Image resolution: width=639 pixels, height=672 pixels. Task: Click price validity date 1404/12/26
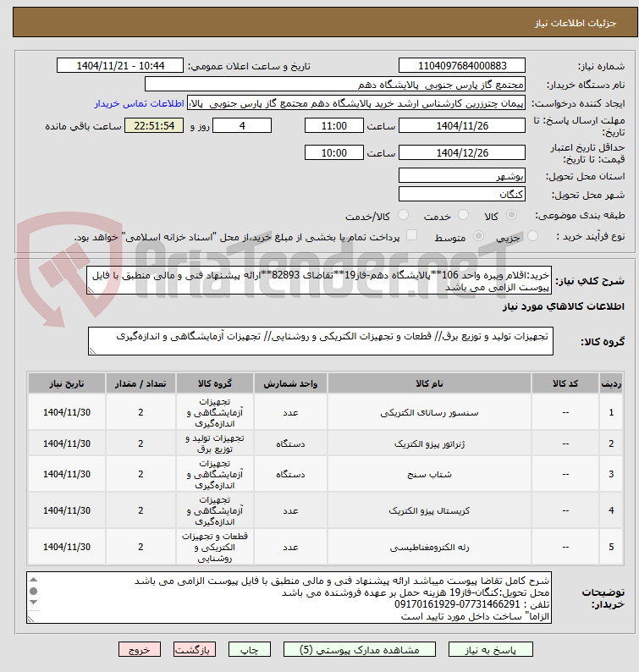(462, 152)
